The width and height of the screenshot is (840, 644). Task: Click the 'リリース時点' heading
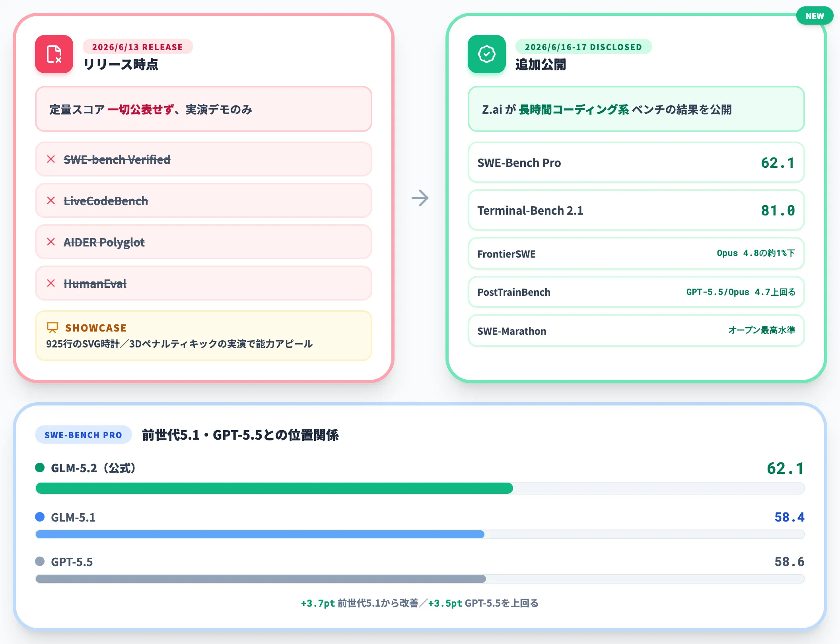(121, 64)
